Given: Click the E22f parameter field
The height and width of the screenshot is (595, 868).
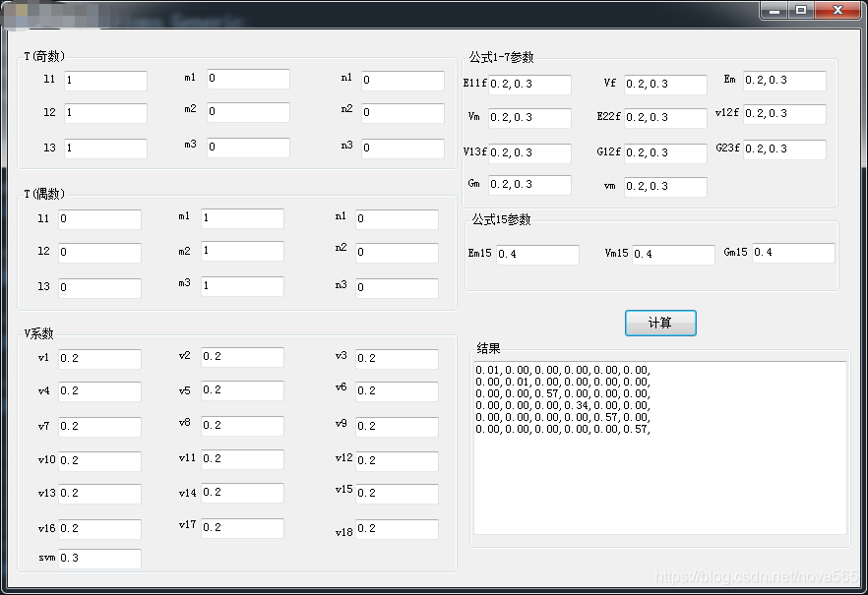Looking at the screenshot, I should pos(665,118).
